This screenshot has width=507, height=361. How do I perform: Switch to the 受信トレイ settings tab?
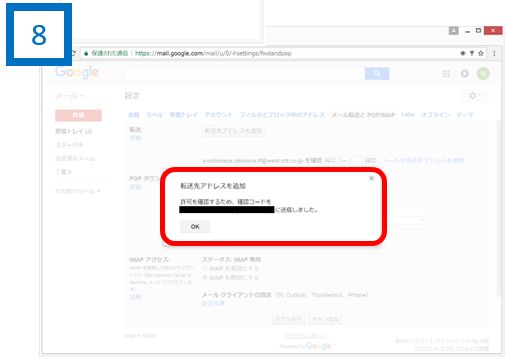[x=183, y=115]
